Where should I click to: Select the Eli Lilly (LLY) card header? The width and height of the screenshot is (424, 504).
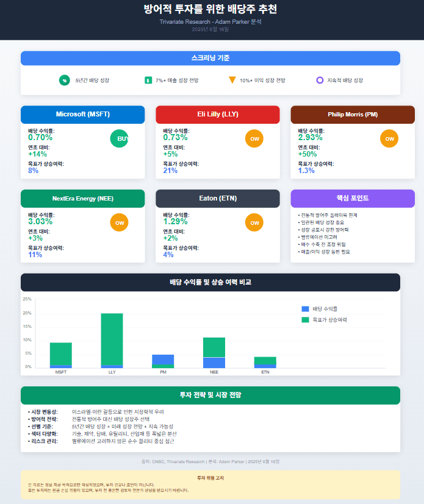pyautogui.click(x=218, y=115)
